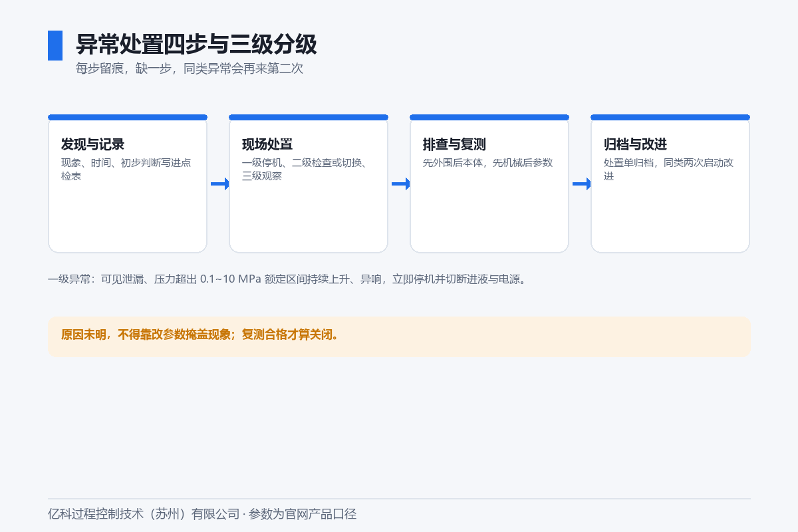This screenshot has width=798, height=532.
Task: Click the 排查与复测 card heading
Action: tap(455, 144)
